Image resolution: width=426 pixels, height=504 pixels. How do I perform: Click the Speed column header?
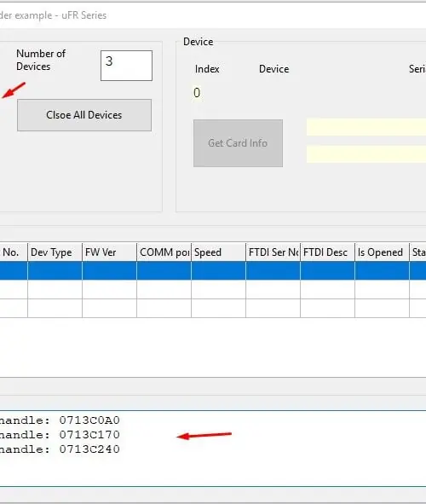[219, 252]
